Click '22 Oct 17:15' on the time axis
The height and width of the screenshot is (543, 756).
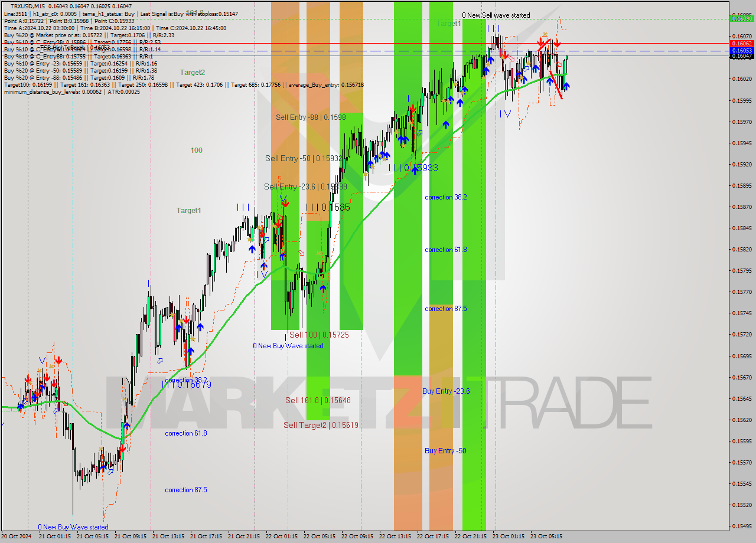point(433,537)
